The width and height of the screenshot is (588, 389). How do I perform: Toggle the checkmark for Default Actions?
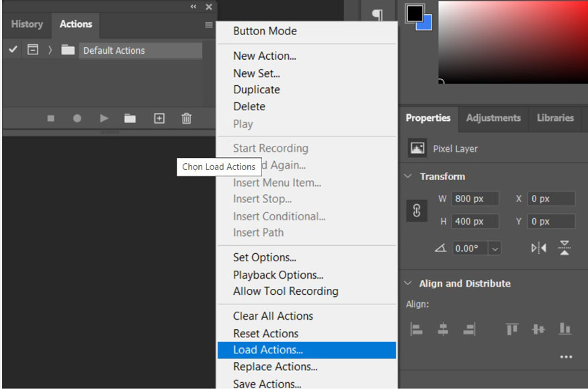13,49
